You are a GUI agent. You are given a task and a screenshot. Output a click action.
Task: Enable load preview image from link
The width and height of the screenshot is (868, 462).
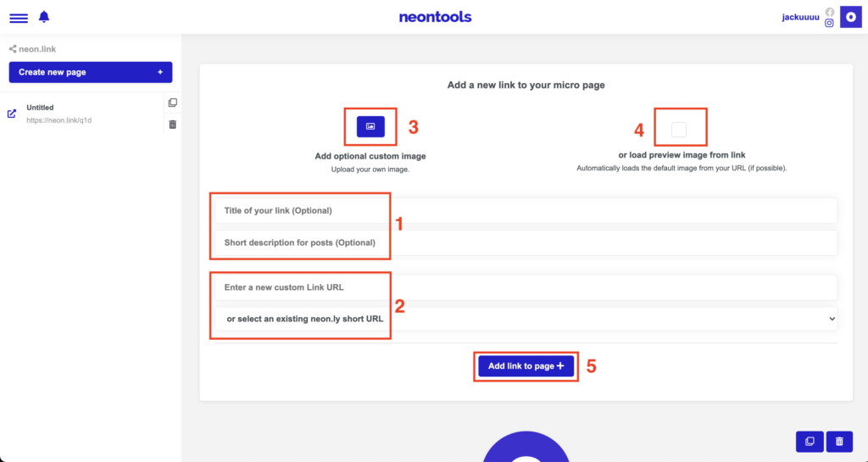click(679, 130)
